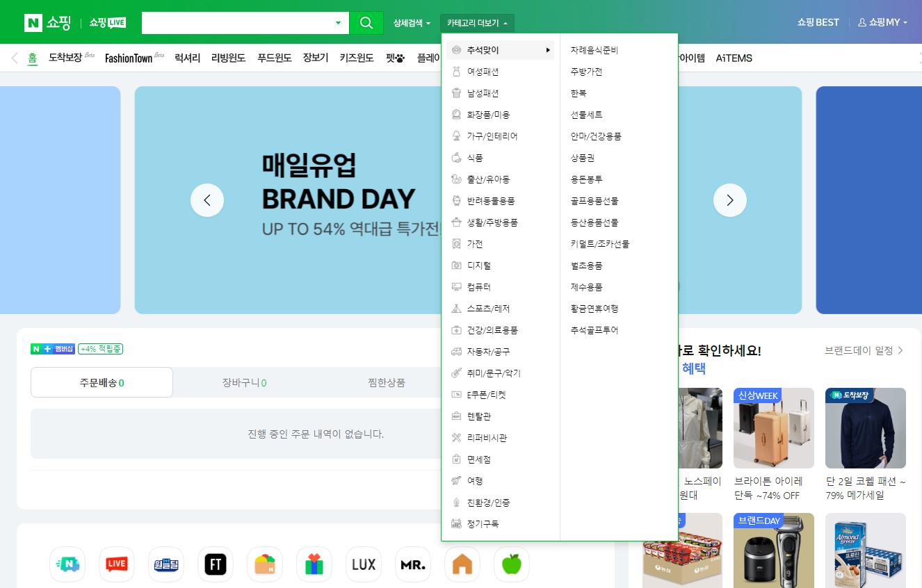Open the 브랜드DAY shaver product thumbnail
Image resolution: width=922 pixels, height=588 pixels.
pyautogui.click(x=774, y=550)
